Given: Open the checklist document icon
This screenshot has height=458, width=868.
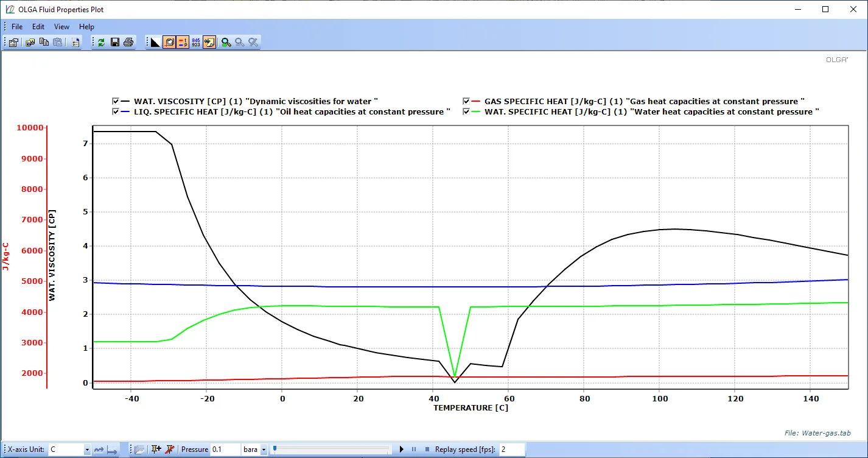Looking at the screenshot, I should (x=75, y=42).
